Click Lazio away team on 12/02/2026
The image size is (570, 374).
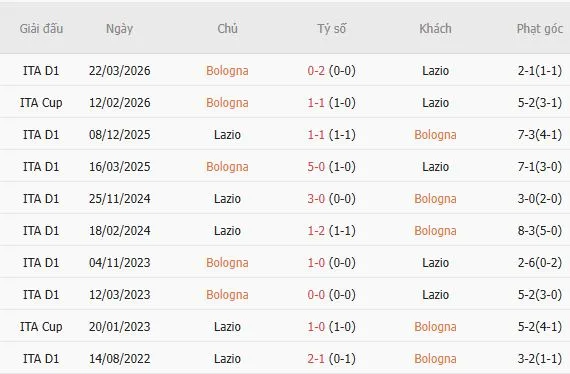435,102
